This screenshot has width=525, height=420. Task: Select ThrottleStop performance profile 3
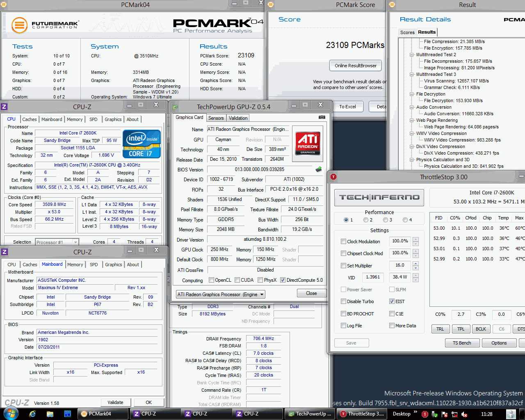point(386,220)
